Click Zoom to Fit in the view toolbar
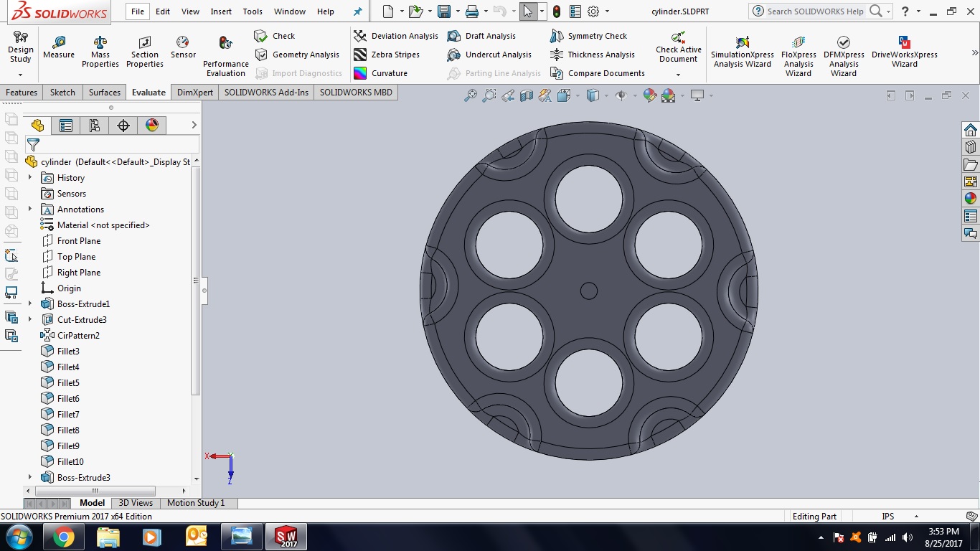 tap(471, 95)
